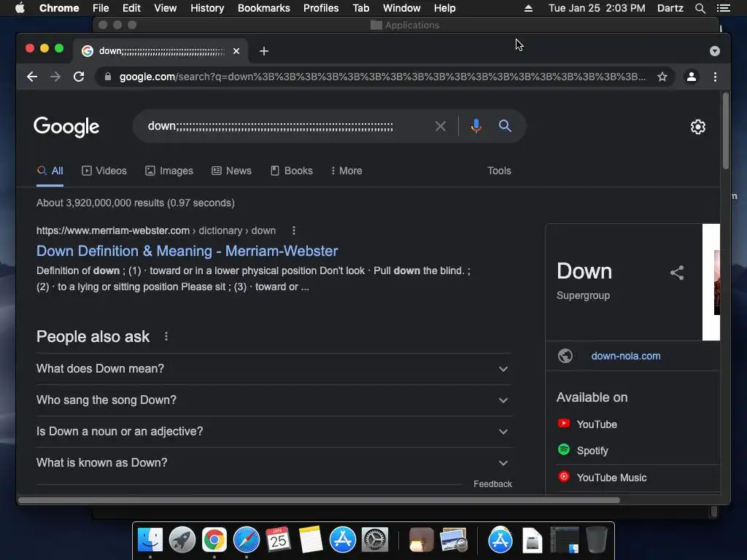Start voice search with microphone icon
747x560 pixels.
pos(476,126)
